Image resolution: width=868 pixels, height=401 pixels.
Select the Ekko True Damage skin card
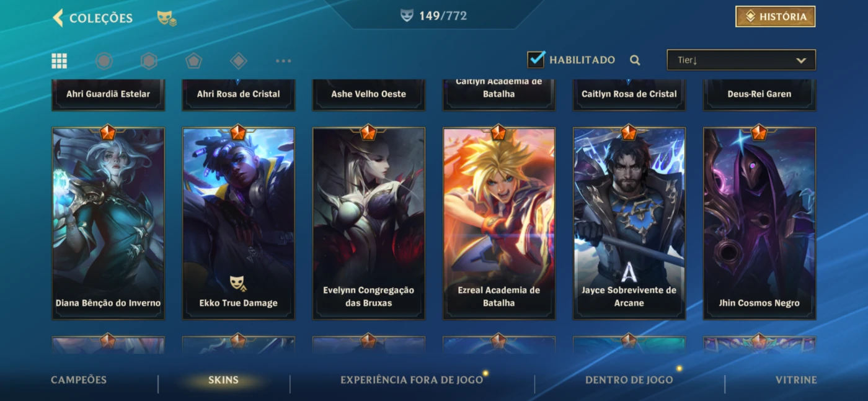click(238, 223)
